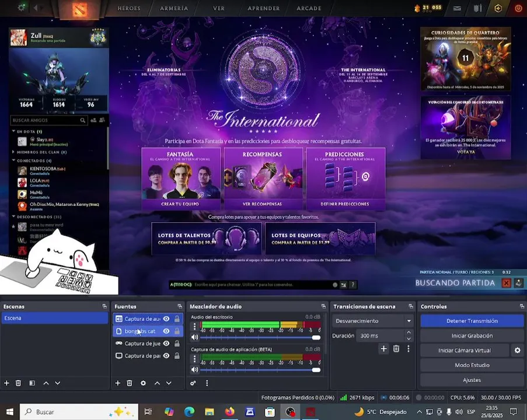The width and height of the screenshot is (527, 420).
Task: Move source up in Fuentes
Action: pos(157,383)
